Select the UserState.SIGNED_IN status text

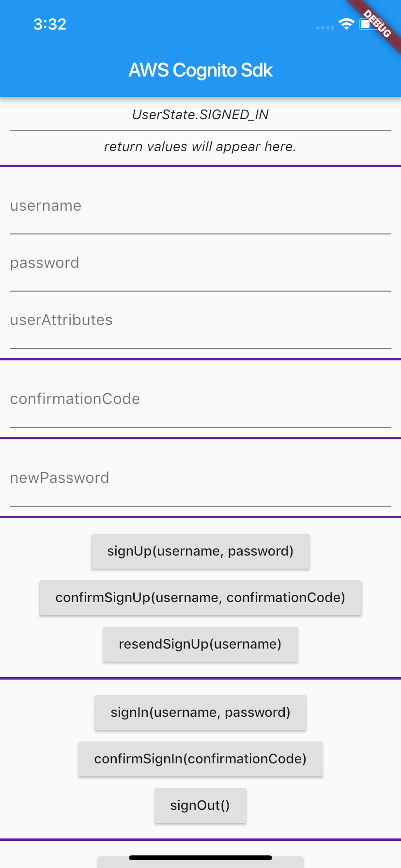coord(200,115)
